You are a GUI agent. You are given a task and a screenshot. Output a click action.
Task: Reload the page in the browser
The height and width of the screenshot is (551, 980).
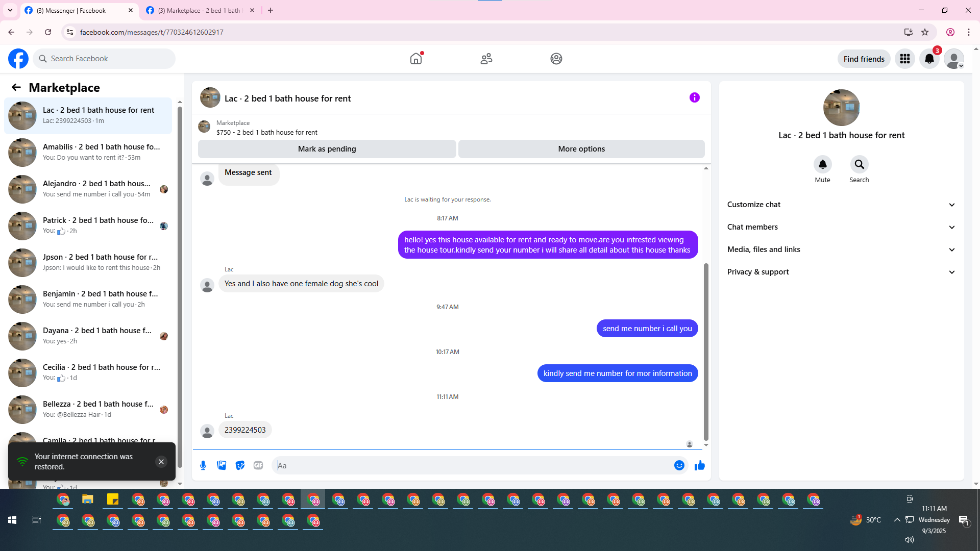point(48,32)
